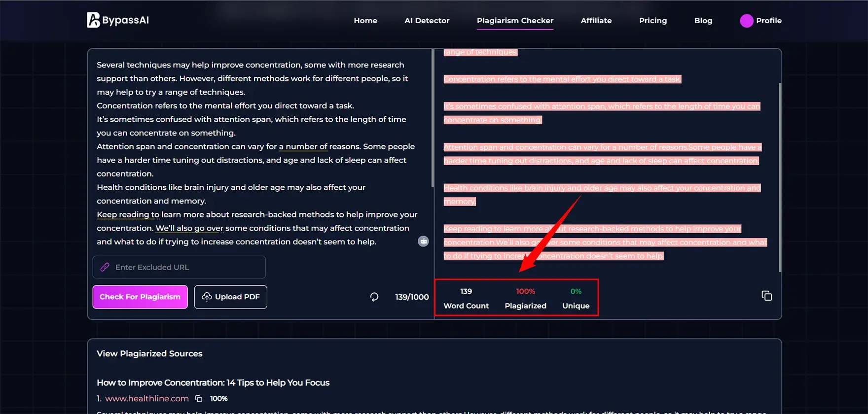Viewport: 868px width, 414px height.
Task: Open the purple Profile avatar
Action: pos(746,21)
